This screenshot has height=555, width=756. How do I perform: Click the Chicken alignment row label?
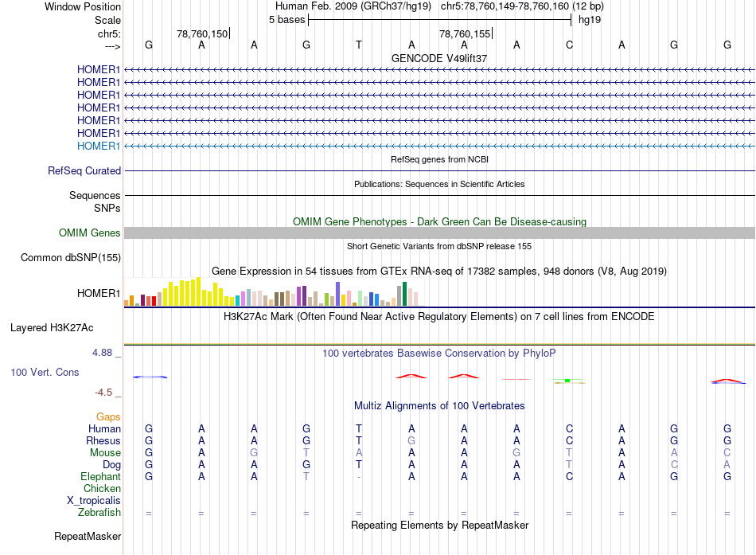(102, 488)
